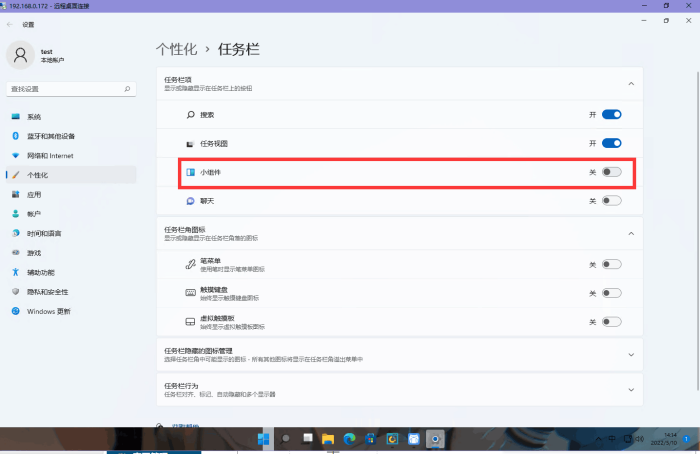
Task: Click the Windows Start icon on taskbar
Action: (x=264, y=438)
